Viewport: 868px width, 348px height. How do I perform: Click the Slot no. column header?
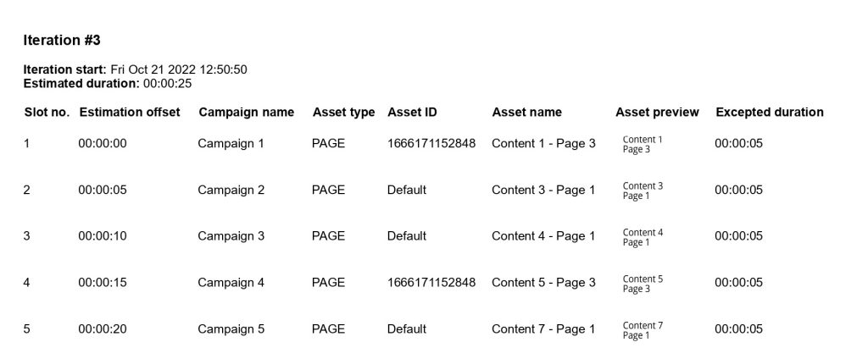[47, 113]
